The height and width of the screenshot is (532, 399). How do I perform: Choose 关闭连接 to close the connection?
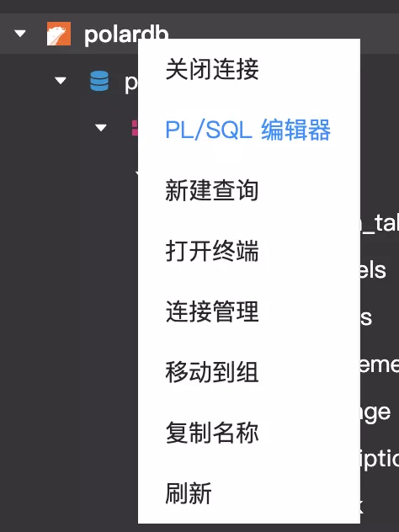(x=212, y=69)
